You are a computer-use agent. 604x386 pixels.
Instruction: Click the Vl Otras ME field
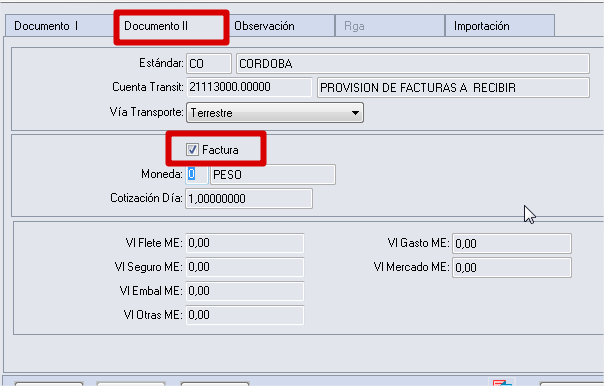pos(245,315)
